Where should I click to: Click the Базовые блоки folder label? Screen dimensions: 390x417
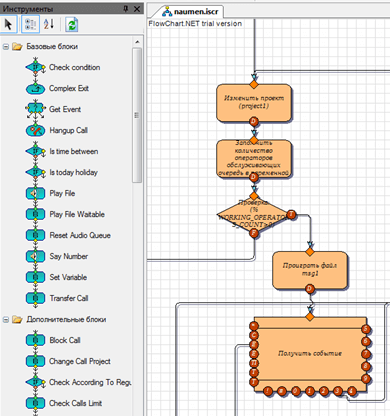[52, 47]
